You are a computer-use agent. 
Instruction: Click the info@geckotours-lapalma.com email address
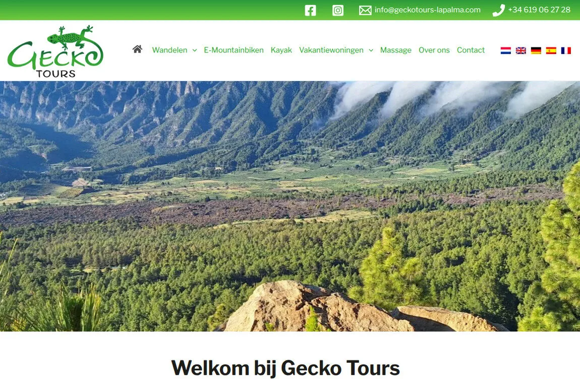pyautogui.click(x=428, y=10)
